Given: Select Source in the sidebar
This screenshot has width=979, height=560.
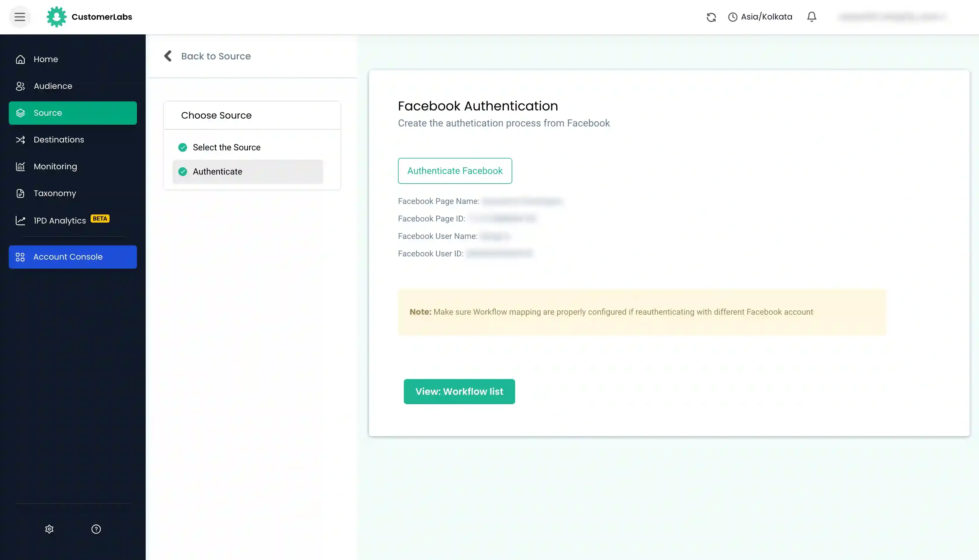Looking at the screenshot, I should tap(73, 113).
